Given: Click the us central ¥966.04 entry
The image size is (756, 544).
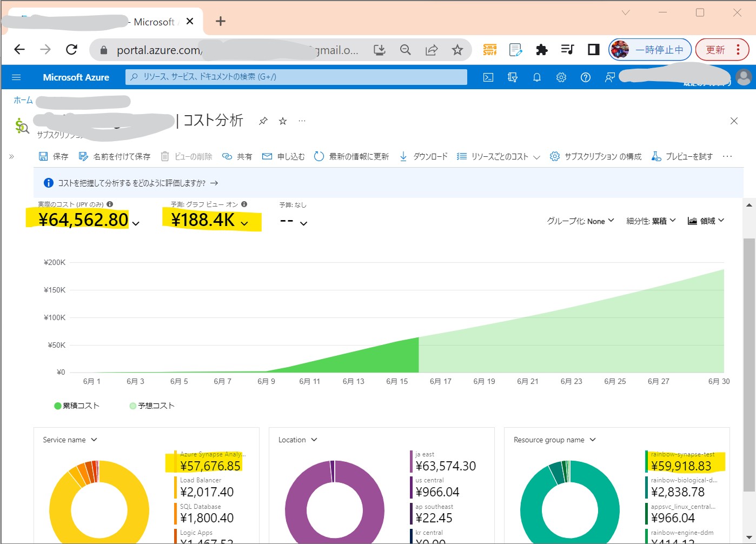Looking at the screenshot, I should pyautogui.click(x=435, y=487).
